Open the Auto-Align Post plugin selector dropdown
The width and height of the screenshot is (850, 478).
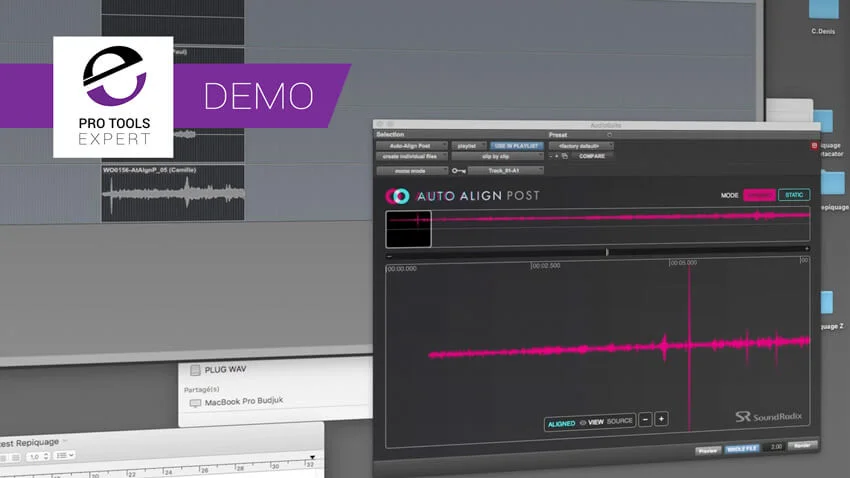411,146
